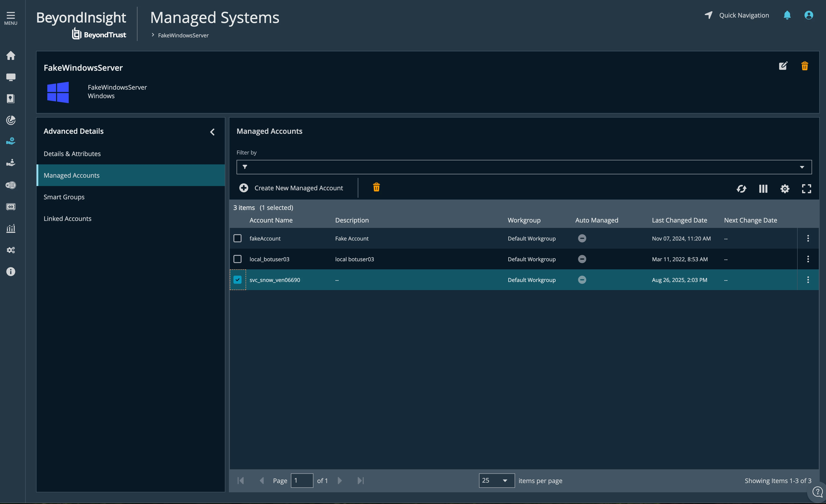The width and height of the screenshot is (826, 504).
Task: Open the user profile icon
Action: [809, 15]
